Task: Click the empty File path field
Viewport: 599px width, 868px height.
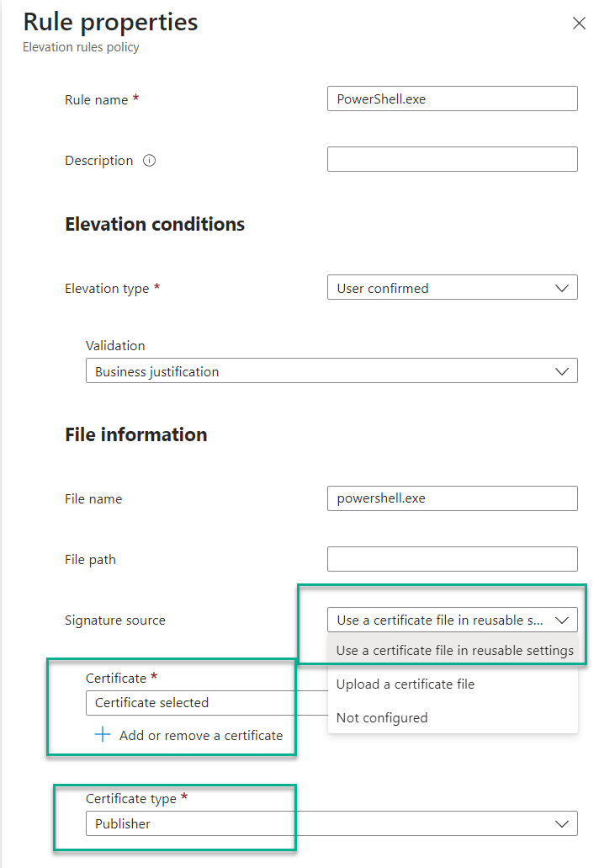Action: click(x=452, y=559)
